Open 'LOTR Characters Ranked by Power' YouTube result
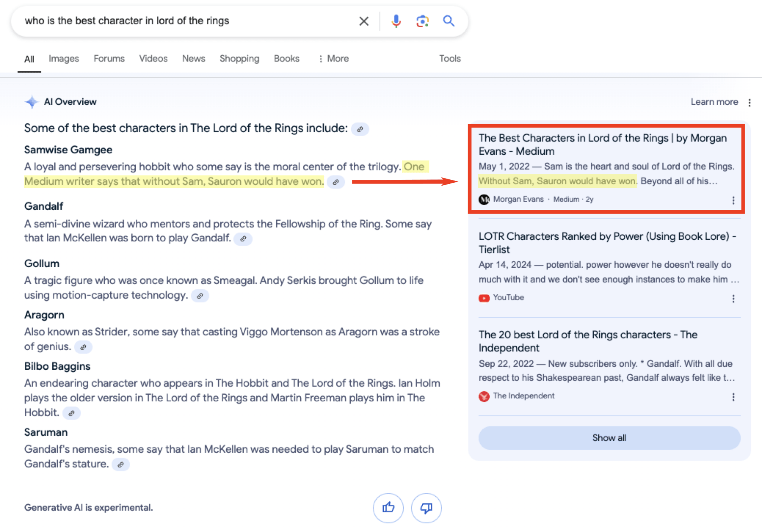The height and width of the screenshot is (532, 762). coord(607,243)
